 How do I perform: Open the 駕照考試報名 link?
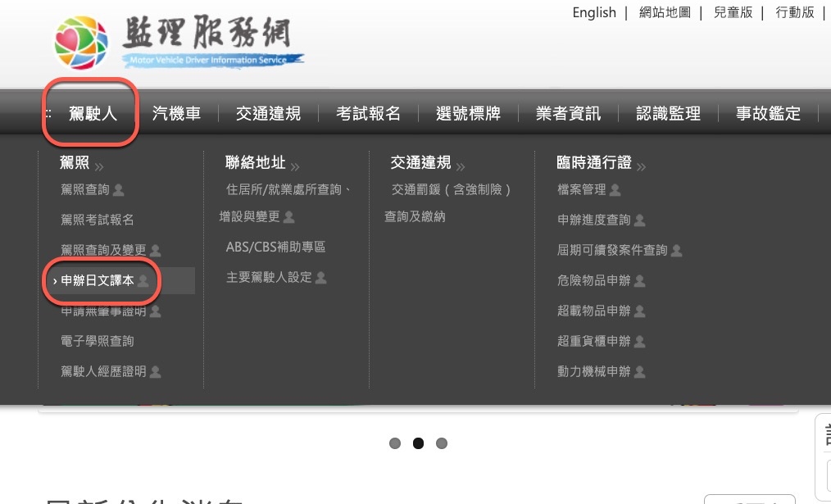coord(98,220)
